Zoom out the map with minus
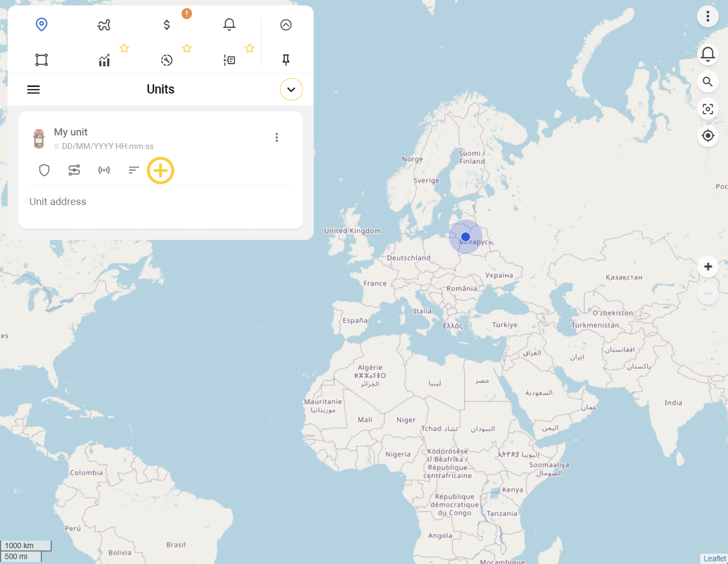The image size is (728, 564). [x=708, y=294]
